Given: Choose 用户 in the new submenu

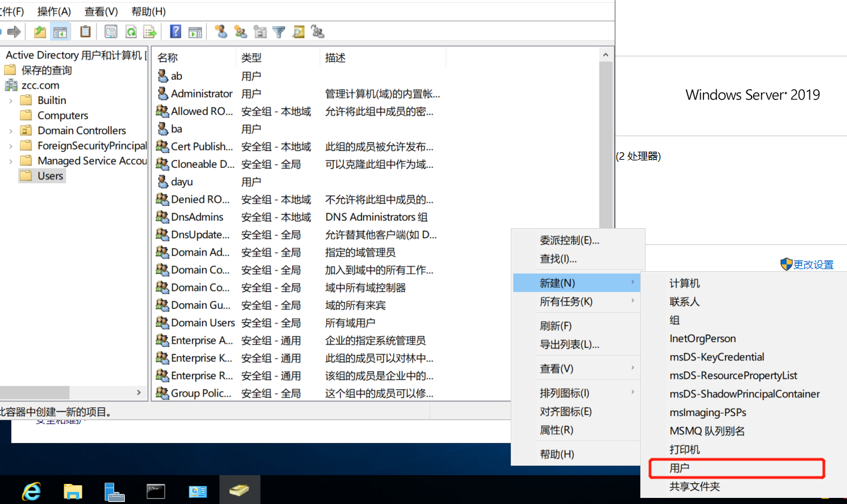Looking at the screenshot, I should pos(736,468).
